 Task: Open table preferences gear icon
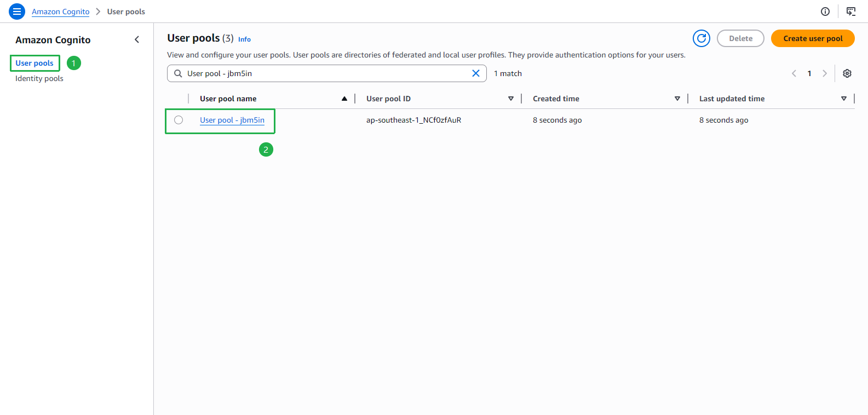coord(847,73)
